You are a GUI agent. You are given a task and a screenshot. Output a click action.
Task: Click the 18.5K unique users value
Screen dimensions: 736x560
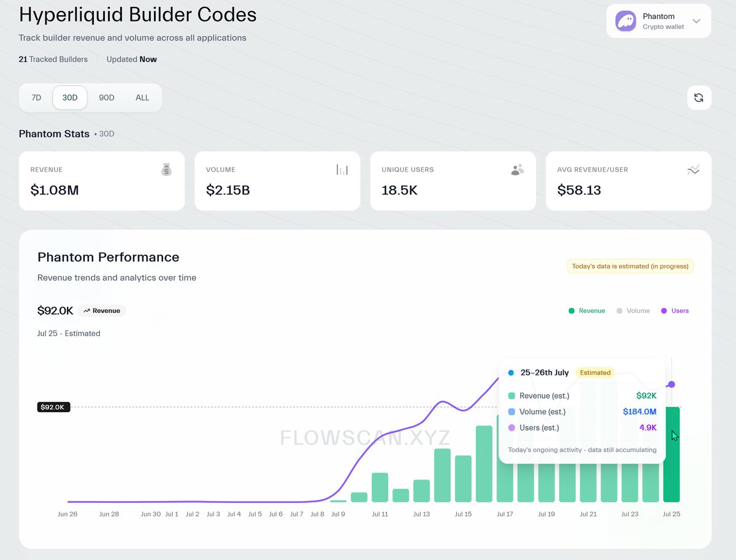pos(399,190)
